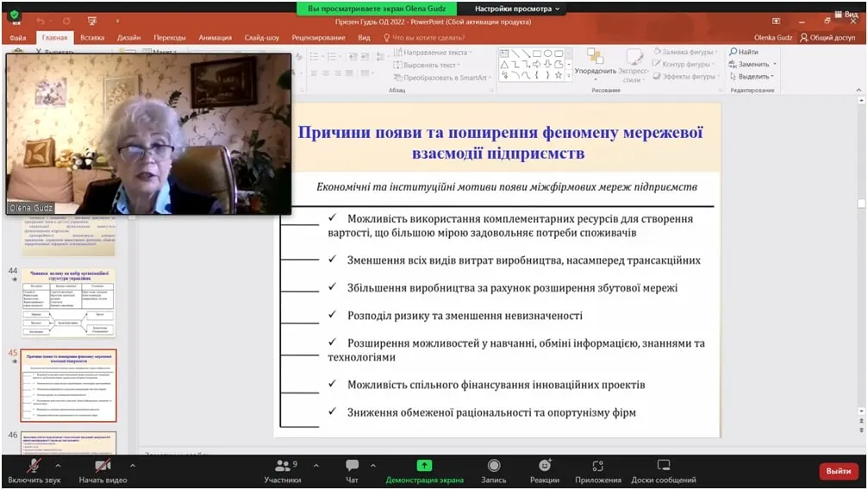Expand arrow beside Участники
The height and width of the screenshot is (490, 868).
click(316, 466)
